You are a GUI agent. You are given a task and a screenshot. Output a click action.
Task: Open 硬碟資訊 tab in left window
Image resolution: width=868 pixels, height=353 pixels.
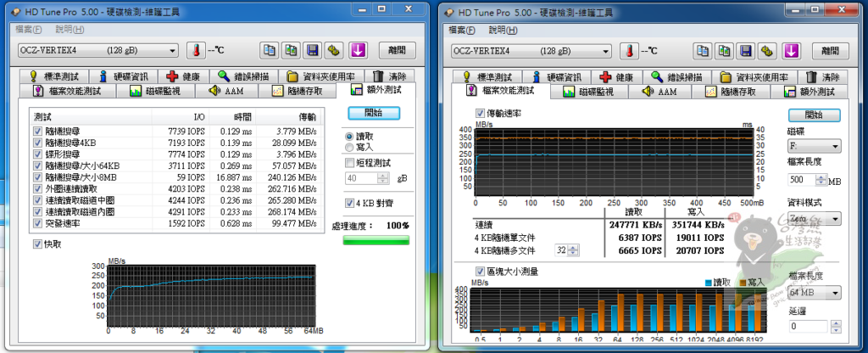pos(124,76)
